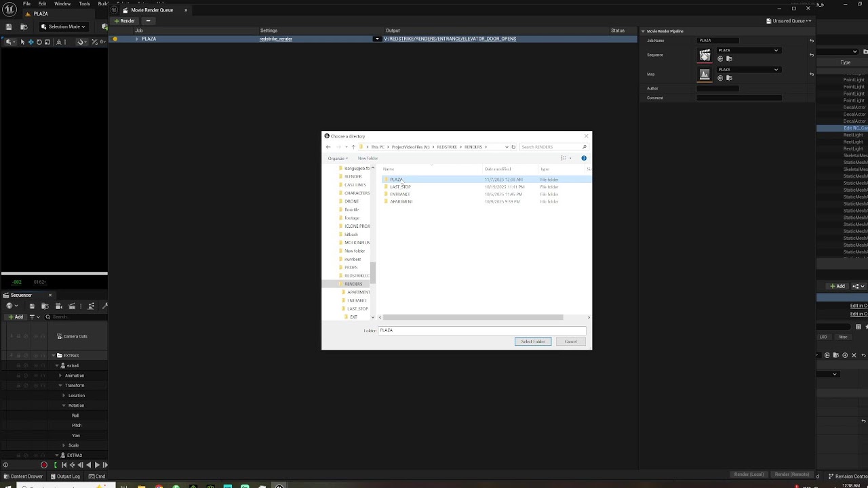Screen dimensions: 868x488
Task: Open the Content Drawer
Action: click(x=22, y=476)
